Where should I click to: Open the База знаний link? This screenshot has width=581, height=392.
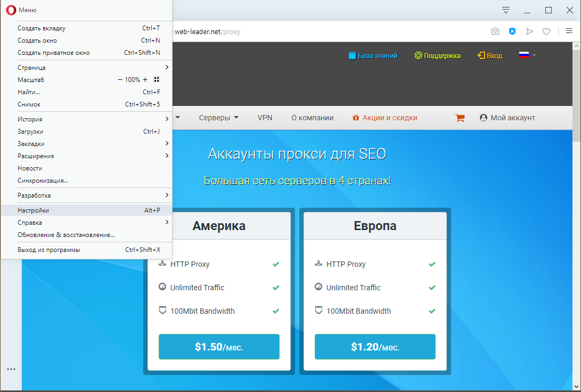[x=373, y=55]
